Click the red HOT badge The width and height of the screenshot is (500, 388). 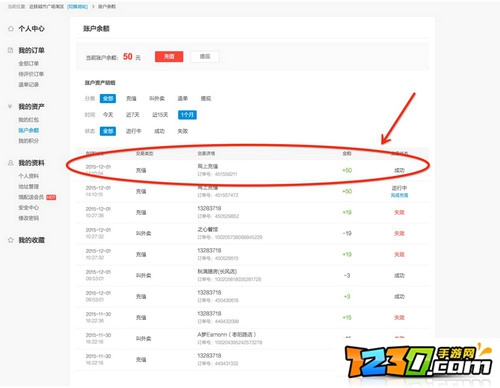51,197
